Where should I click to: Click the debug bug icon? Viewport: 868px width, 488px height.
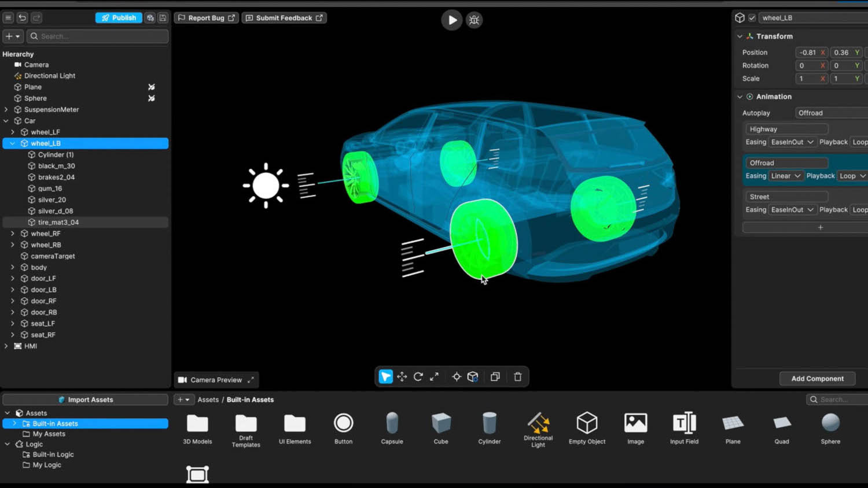[x=474, y=20]
